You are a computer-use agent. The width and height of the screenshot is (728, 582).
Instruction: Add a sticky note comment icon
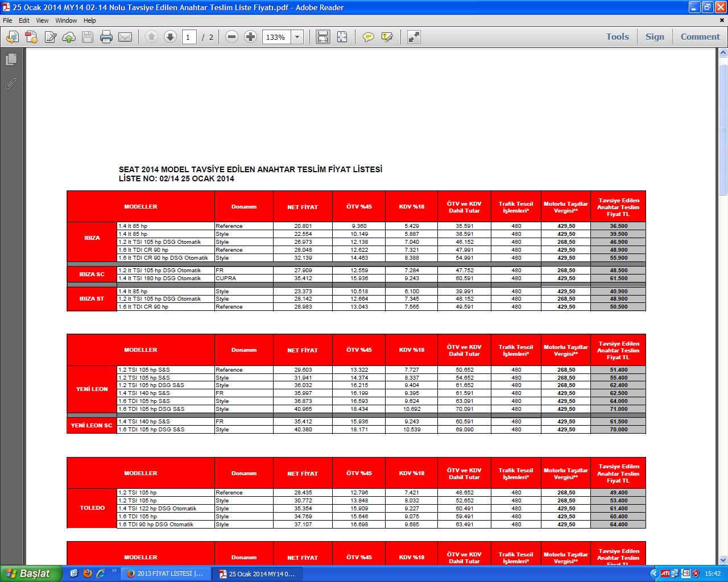(369, 37)
